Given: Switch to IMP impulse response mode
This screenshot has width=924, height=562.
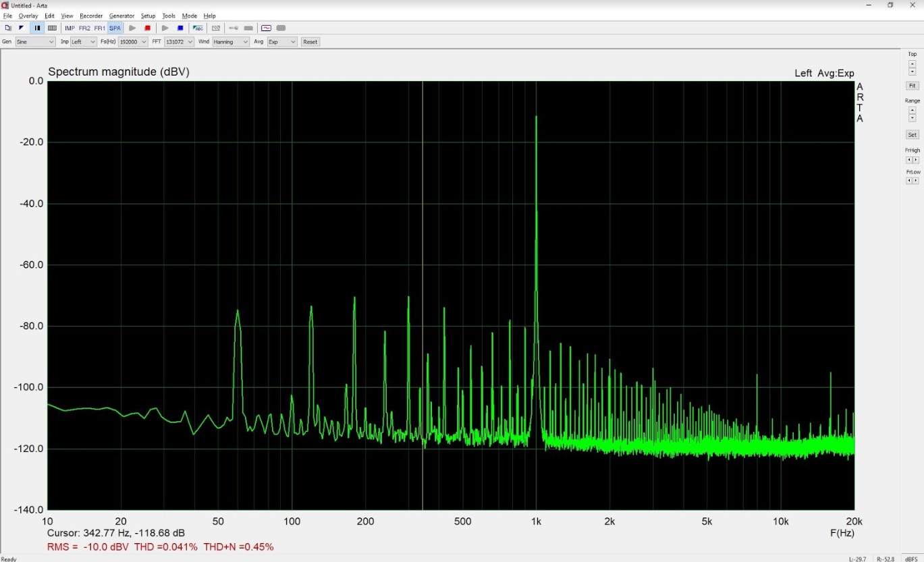Looking at the screenshot, I should click(70, 28).
